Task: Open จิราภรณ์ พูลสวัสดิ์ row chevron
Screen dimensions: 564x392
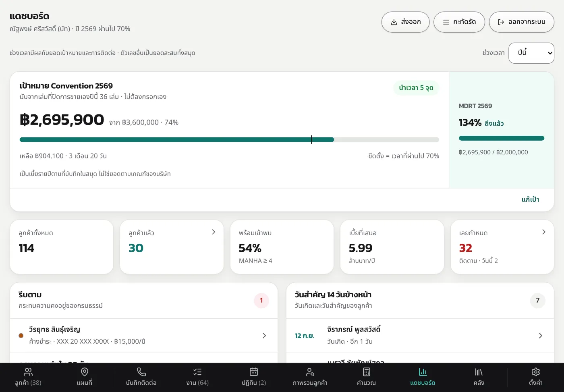Action: click(x=541, y=336)
